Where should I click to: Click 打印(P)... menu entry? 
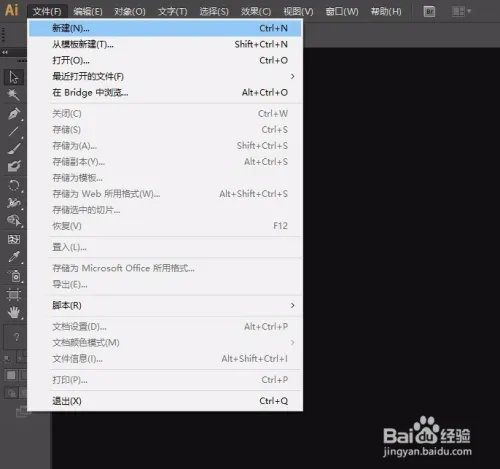click(165, 380)
